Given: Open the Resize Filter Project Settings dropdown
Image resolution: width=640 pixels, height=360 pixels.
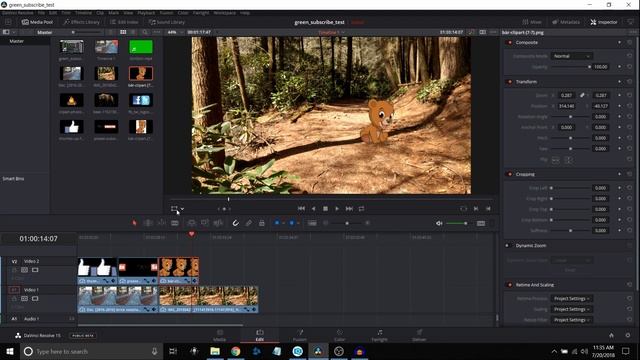Looking at the screenshot, I should point(572,320).
